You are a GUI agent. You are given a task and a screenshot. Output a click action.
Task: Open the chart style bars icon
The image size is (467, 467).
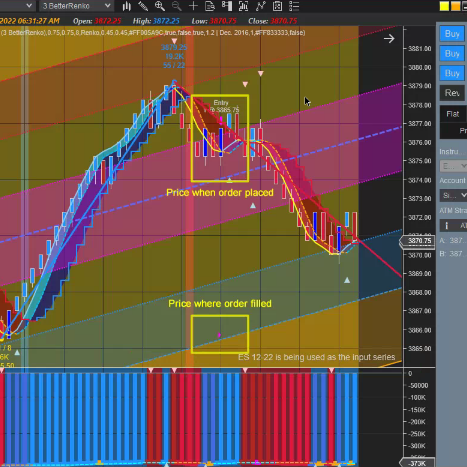[x=127, y=6]
